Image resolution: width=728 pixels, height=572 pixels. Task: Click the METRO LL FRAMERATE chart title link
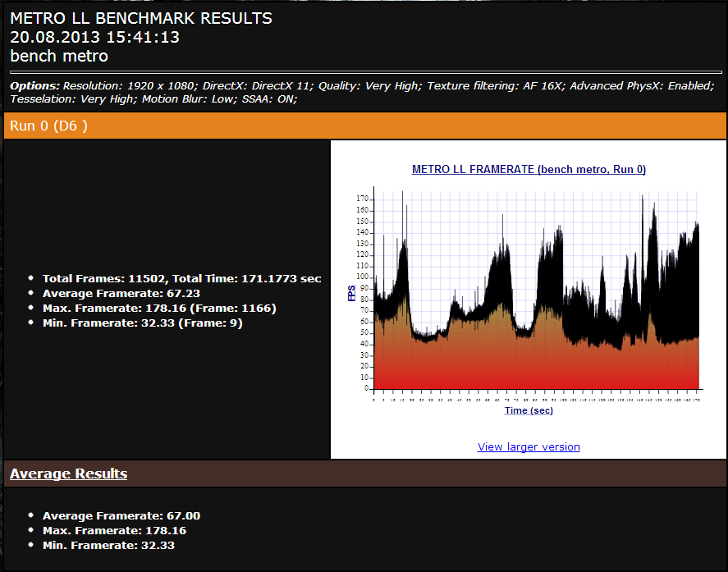(x=529, y=169)
